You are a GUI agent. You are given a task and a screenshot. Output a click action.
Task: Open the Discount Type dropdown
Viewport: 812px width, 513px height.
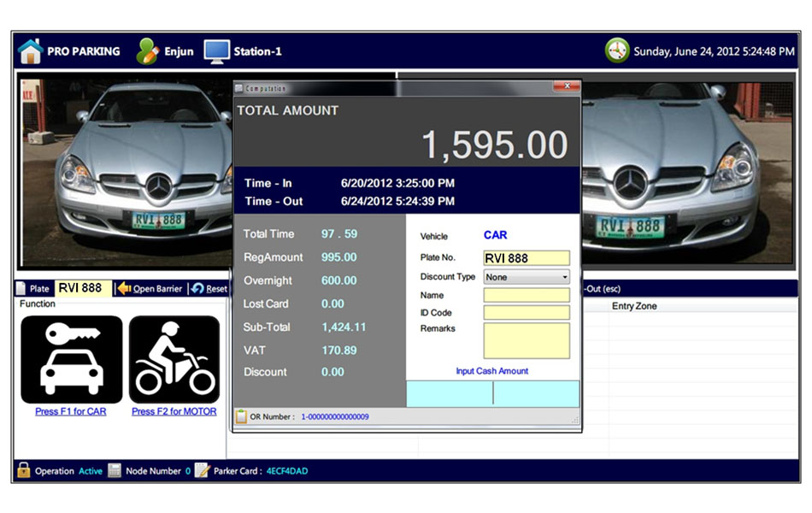[x=527, y=277]
